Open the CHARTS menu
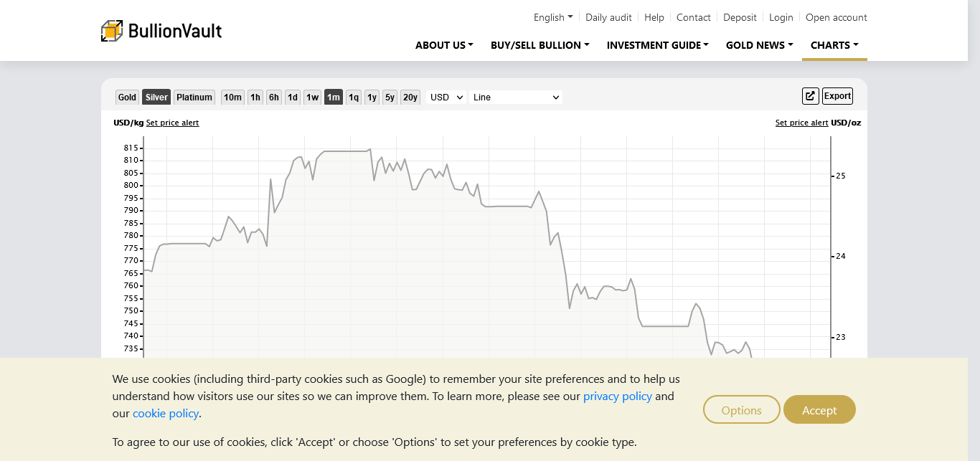The height and width of the screenshot is (461, 980). point(834,45)
